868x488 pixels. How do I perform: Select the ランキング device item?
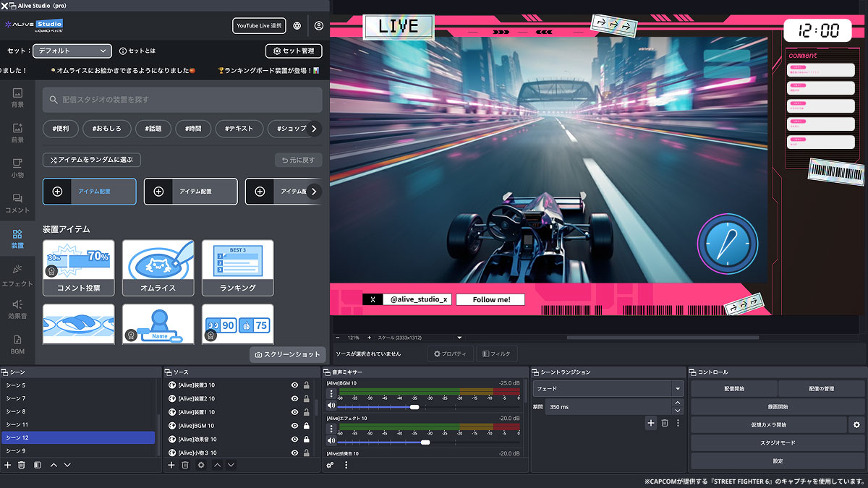tap(237, 268)
